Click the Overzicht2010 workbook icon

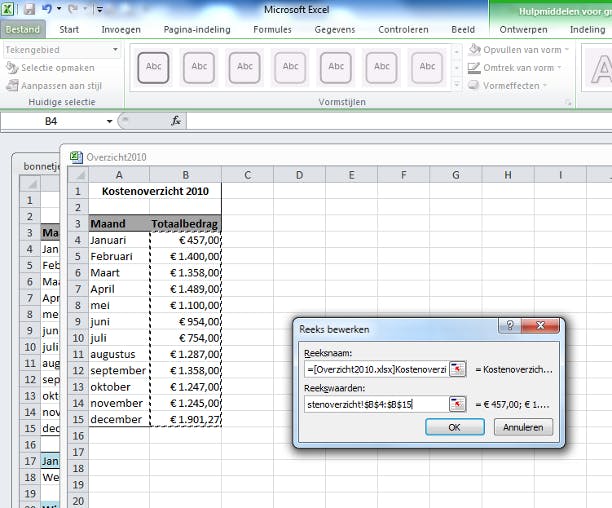pos(76,157)
